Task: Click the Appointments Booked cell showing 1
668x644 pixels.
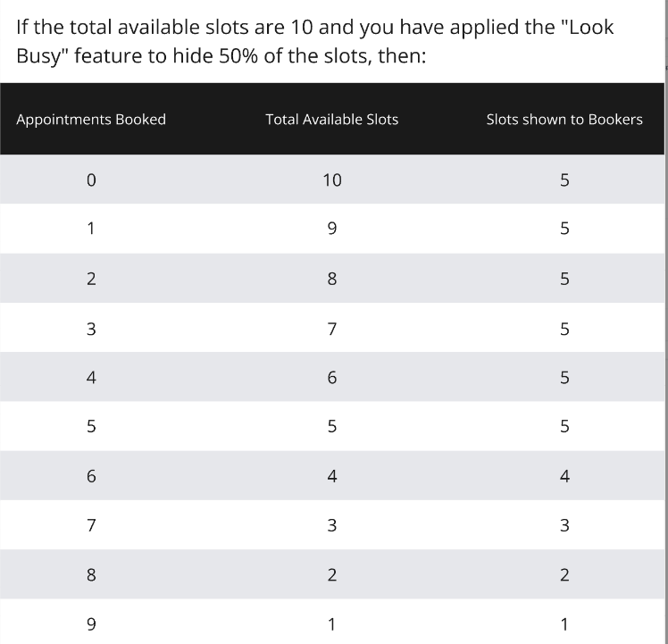Action: tap(91, 229)
